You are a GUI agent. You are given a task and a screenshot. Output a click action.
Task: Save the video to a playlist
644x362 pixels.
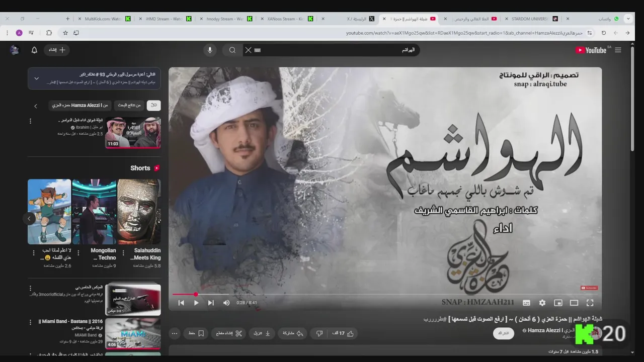(x=196, y=333)
